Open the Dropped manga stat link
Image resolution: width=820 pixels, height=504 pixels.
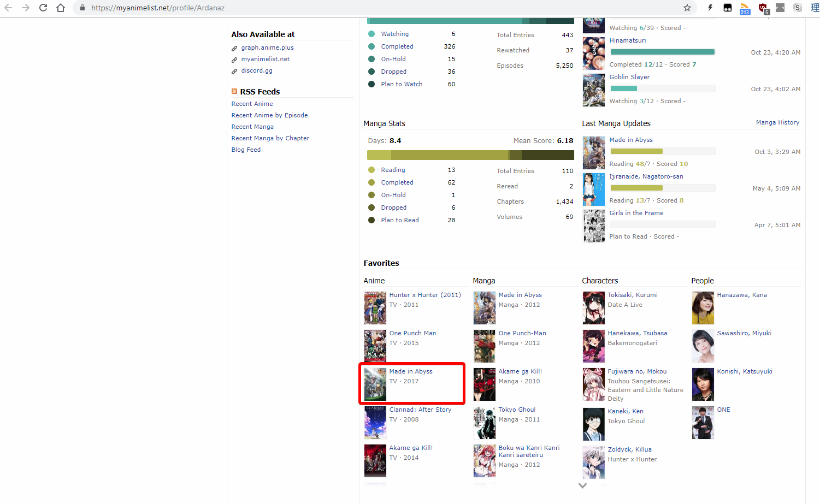[x=393, y=207]
